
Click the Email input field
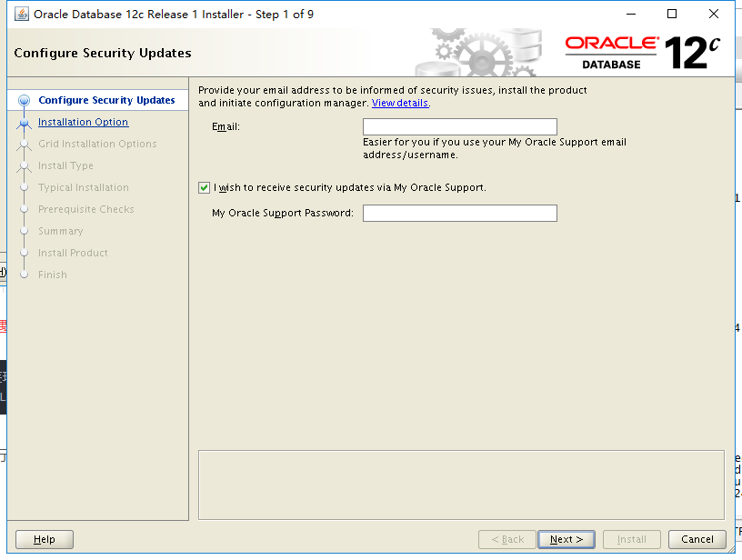click(459, 126)
